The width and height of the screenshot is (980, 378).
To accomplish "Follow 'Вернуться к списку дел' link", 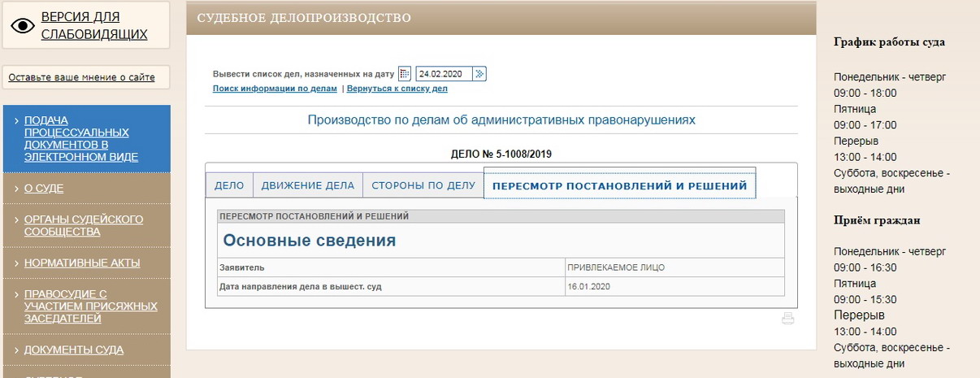I will coord(397,89).
